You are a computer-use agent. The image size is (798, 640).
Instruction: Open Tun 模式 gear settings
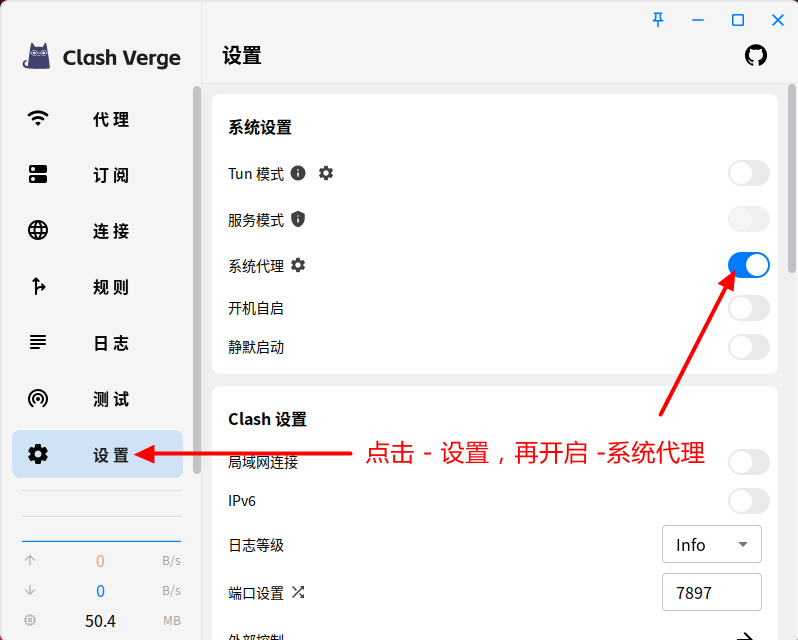click(326, 173)
